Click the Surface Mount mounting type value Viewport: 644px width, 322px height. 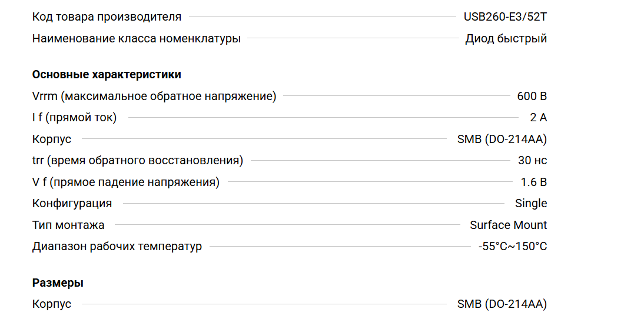508,225
